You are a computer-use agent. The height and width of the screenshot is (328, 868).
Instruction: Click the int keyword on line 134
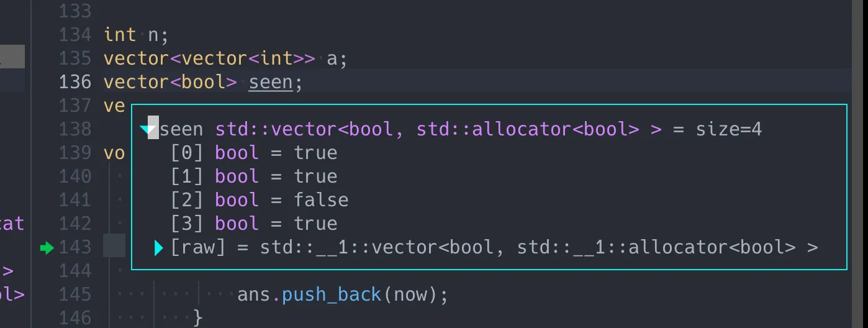120,35
